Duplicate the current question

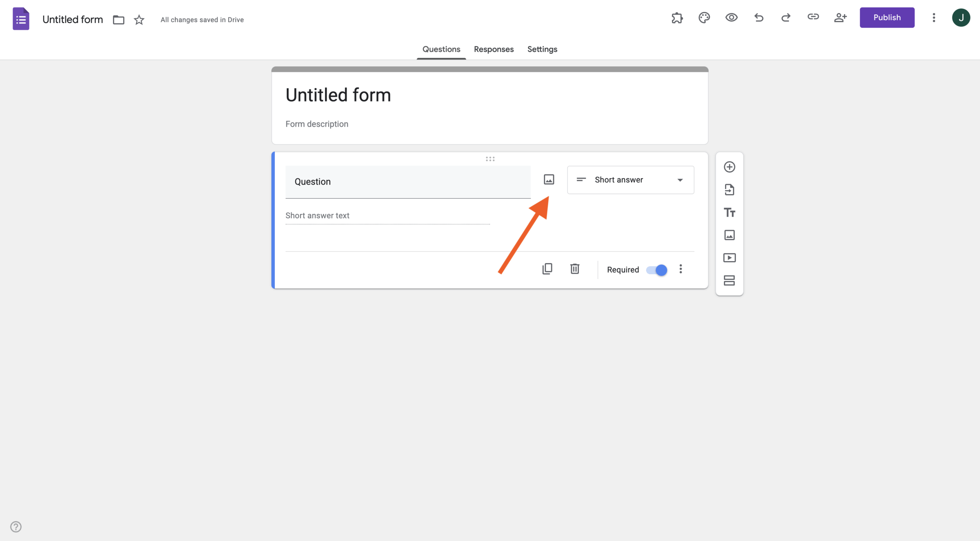547,268
